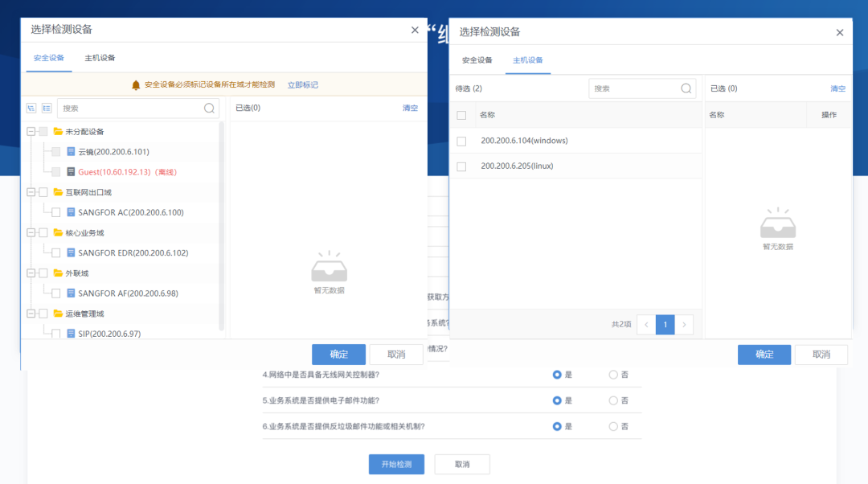Collapse the 外联域 tree node
This screenshot has height=484, width=868.
tap(31, 273)
